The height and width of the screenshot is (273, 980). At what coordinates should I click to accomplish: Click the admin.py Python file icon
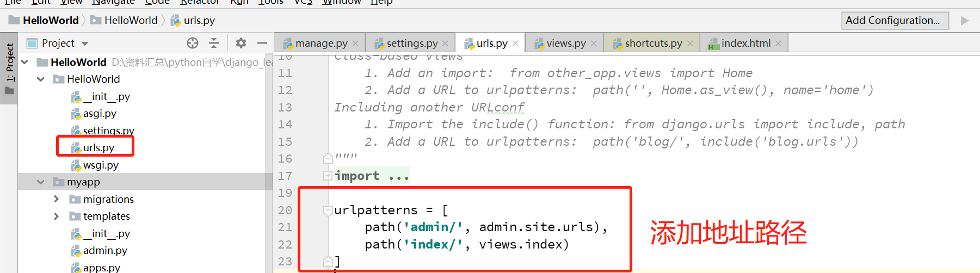76,251
